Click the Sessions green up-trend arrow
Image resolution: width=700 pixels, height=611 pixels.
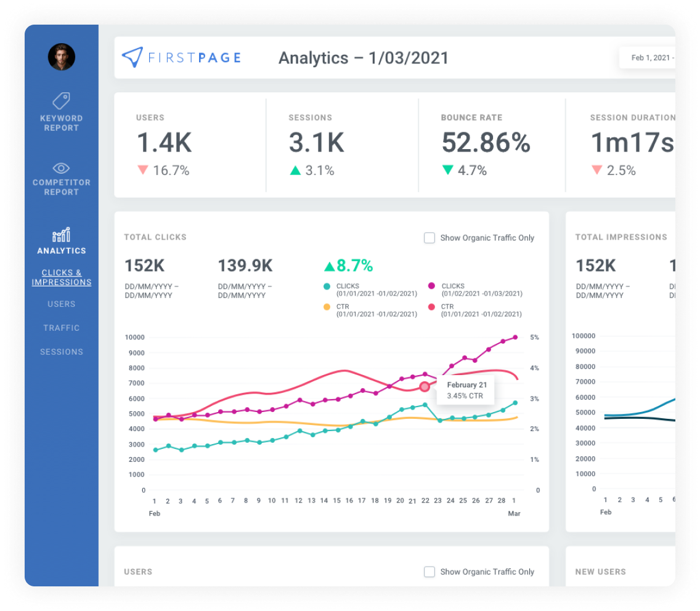(296, 170)
